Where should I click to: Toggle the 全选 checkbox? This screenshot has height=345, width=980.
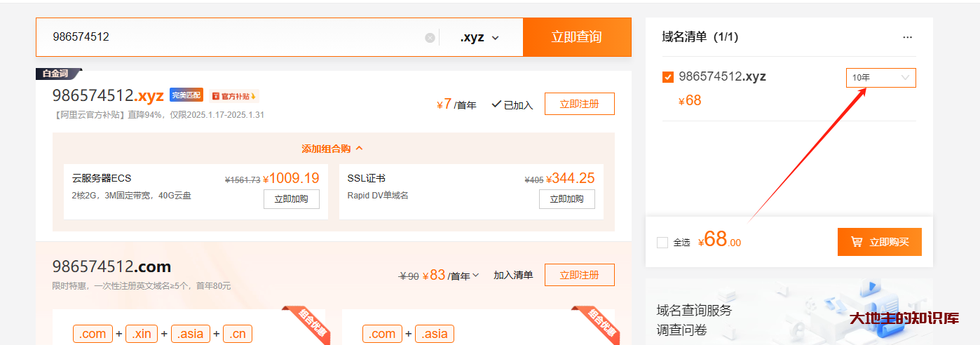662,243
